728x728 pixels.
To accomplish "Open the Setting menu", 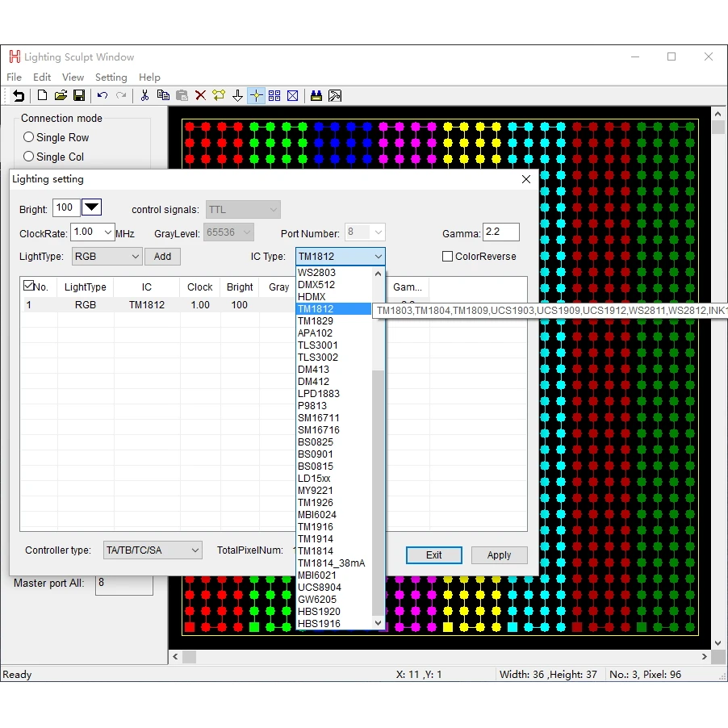I will (x=111, y=77).
